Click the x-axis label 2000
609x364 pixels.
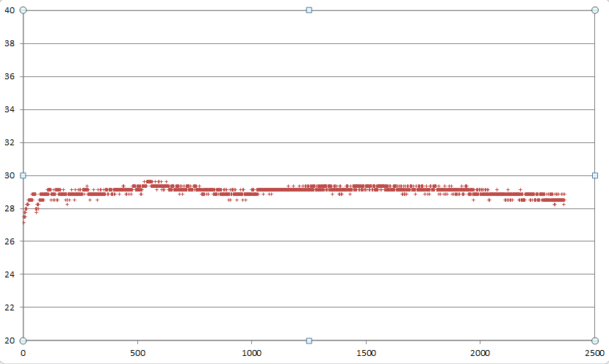point(480,353)
